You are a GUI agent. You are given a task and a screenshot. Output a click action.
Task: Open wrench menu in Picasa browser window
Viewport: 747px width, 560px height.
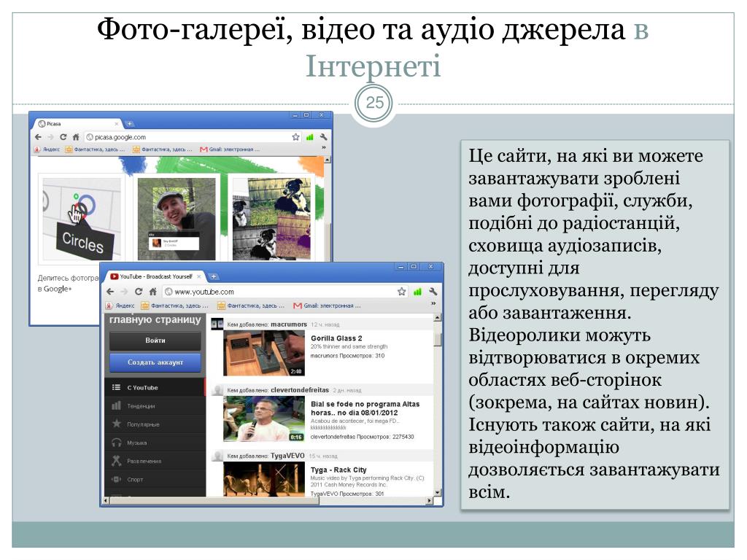tap(324, 137)
